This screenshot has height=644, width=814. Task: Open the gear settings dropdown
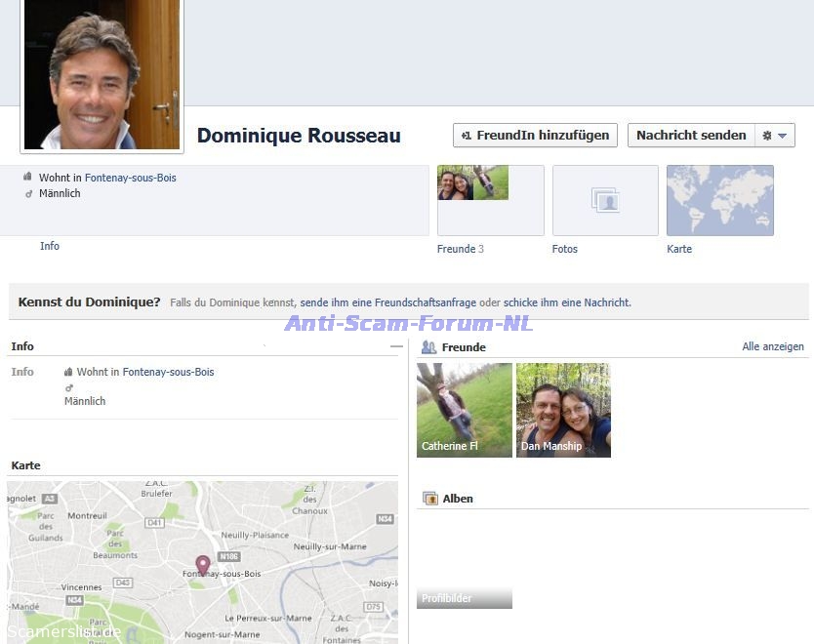click(775, 136)
